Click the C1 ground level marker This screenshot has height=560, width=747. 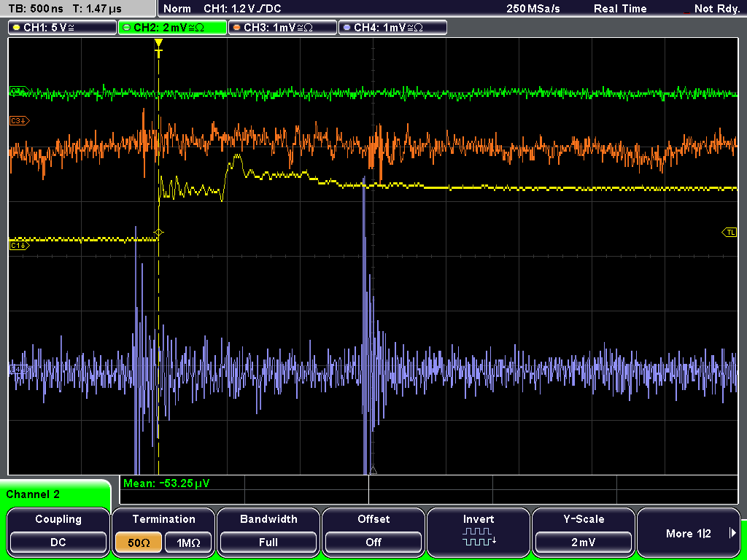pos(20,245)
